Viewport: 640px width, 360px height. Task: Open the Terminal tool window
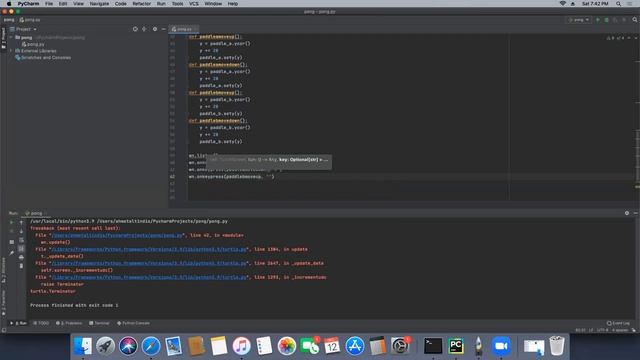click(x=99, y=323)
